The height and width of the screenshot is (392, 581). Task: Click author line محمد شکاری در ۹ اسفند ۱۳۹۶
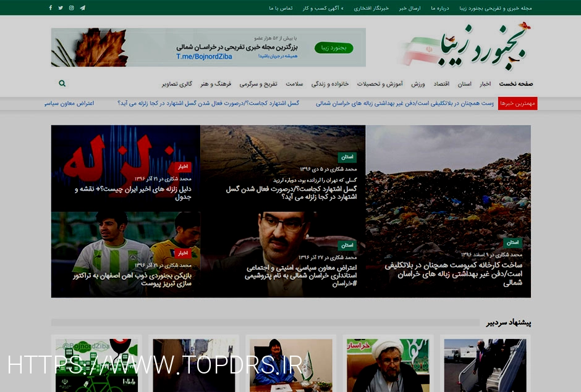coord(491,255)
